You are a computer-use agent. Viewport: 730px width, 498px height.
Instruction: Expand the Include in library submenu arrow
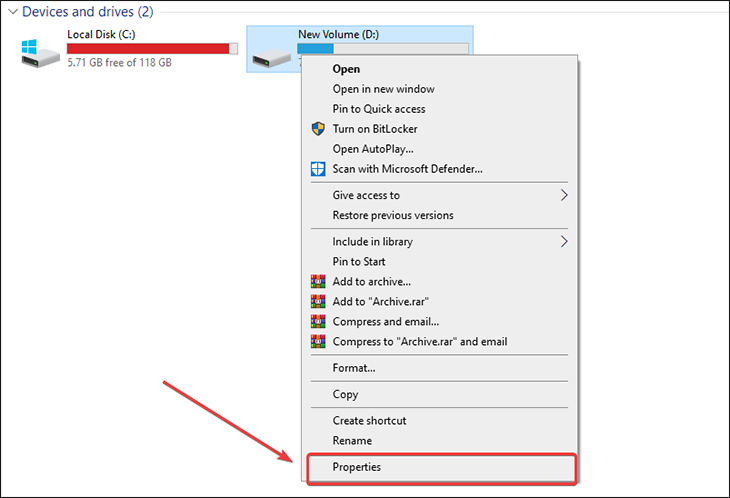point(564,241)
